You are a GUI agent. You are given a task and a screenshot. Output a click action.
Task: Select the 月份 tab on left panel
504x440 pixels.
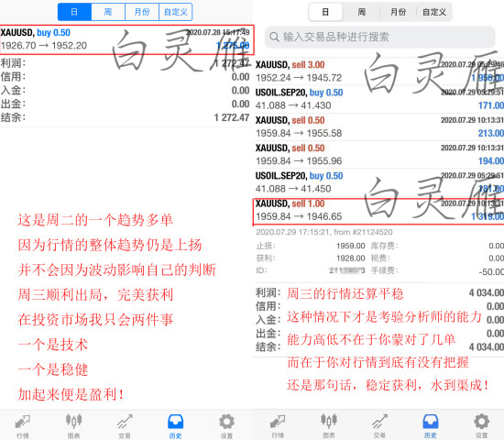[142, 12]
